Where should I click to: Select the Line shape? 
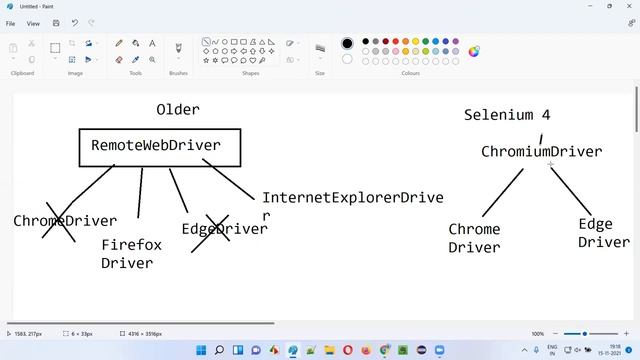(x=206, y=42)
